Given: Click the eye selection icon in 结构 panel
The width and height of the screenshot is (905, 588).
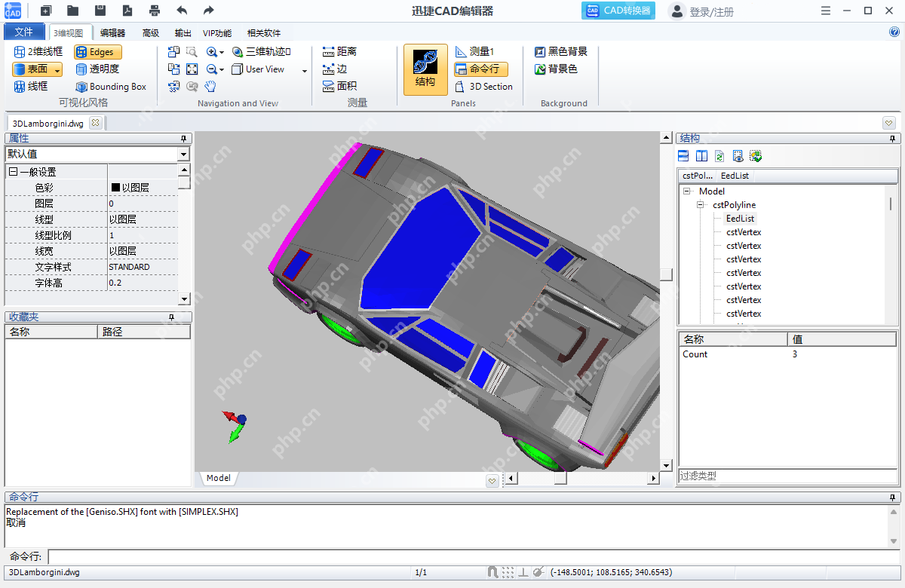Looking at the screenshot, I should pos(738,156).
